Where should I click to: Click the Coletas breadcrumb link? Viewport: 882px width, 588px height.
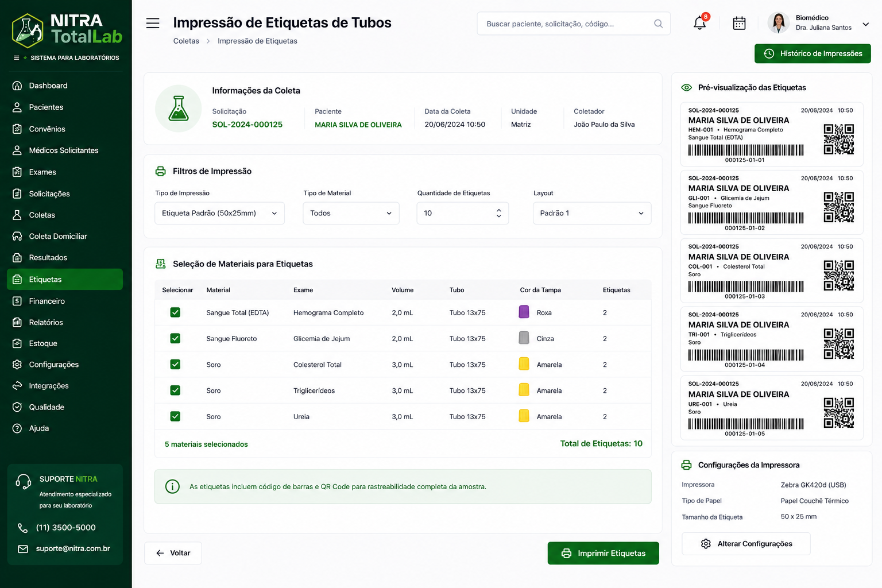click(x=186, y=41)
